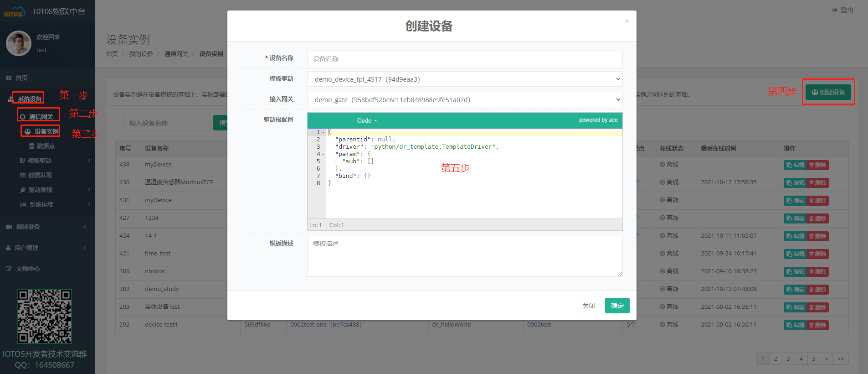Delete the row with ID 438
Image resolution: width=868 pixels, height=374 pixels.
pos(817,165)
